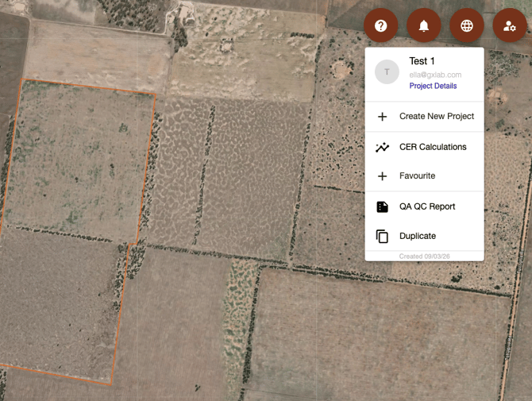Open the user settings icon

(x=509, y=26)
